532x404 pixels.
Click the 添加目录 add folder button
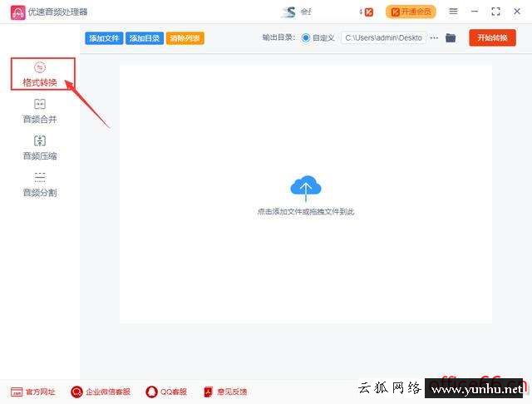point(145,38)
